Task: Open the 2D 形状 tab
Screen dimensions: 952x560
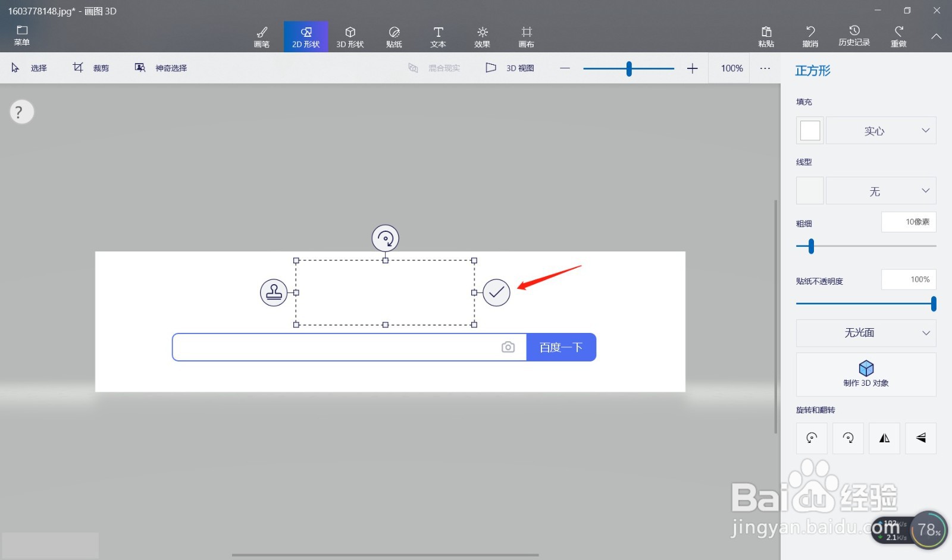Action: (306, 37)
